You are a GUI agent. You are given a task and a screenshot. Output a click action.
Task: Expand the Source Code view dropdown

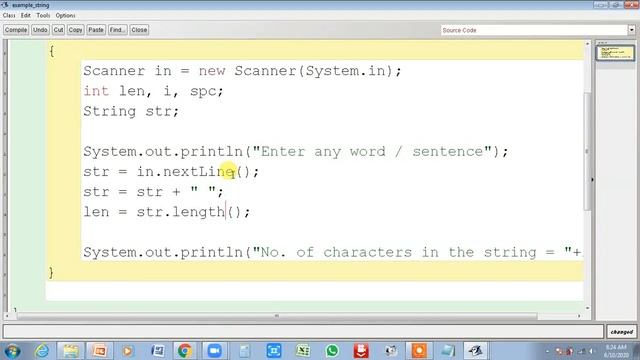631,30
